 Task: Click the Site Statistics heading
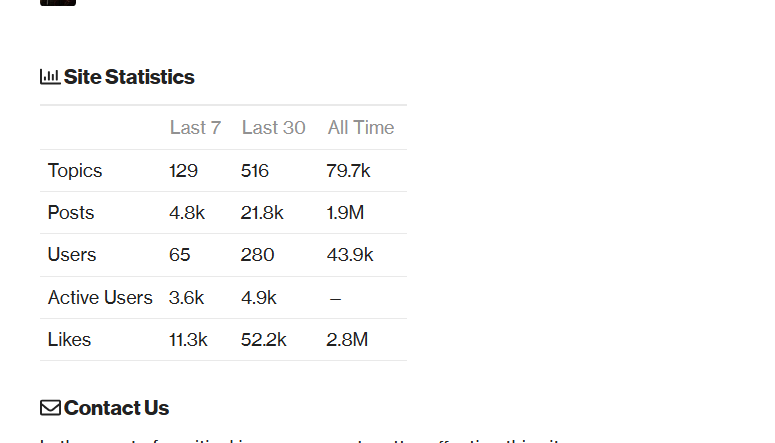(129, 77)
